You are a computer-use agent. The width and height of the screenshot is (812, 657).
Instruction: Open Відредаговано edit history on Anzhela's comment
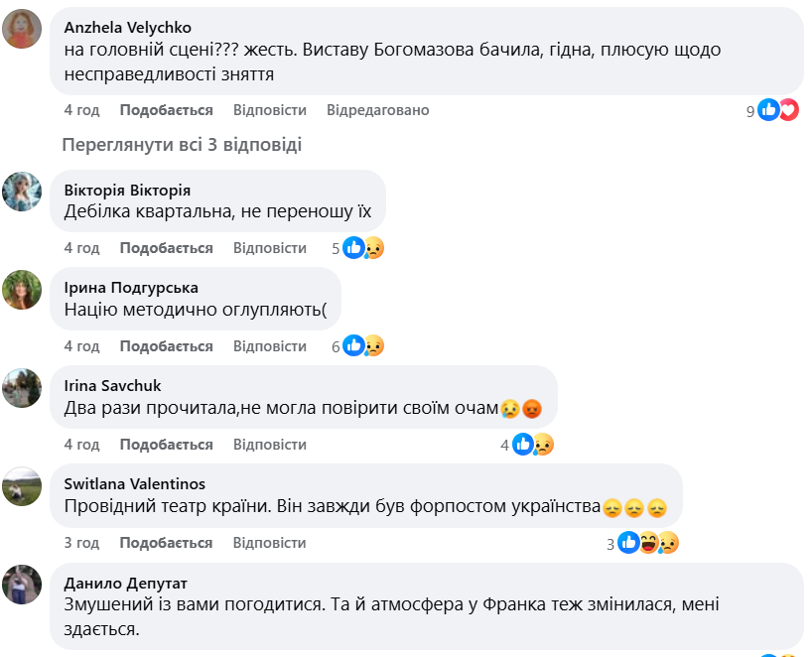tap(377, 110)
